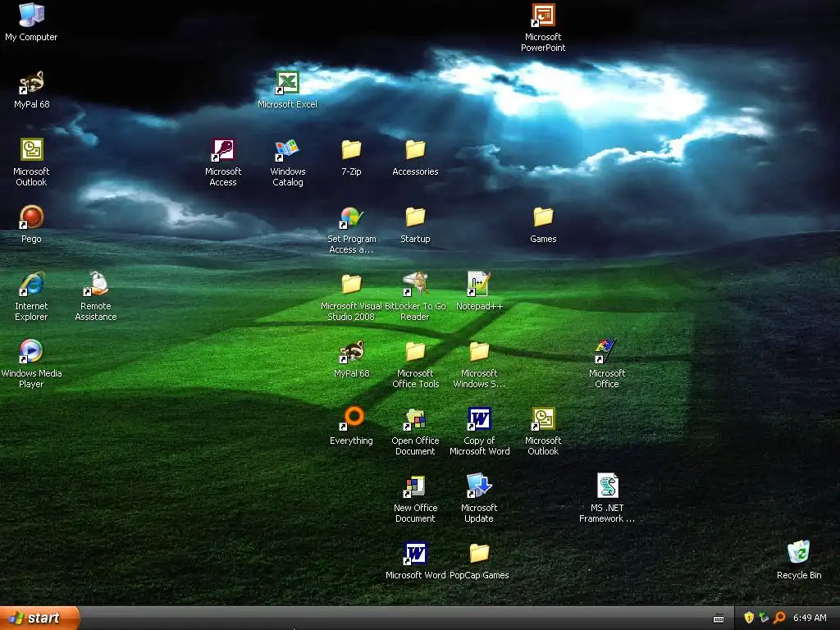This screenshot has width=840, height=630.
Task: Click the keyboard icon on the taskbar
Action: point(719,619)
